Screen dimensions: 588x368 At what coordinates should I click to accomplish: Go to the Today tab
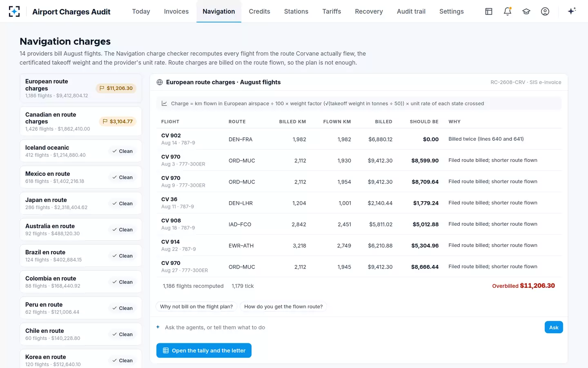click(141, 11)
